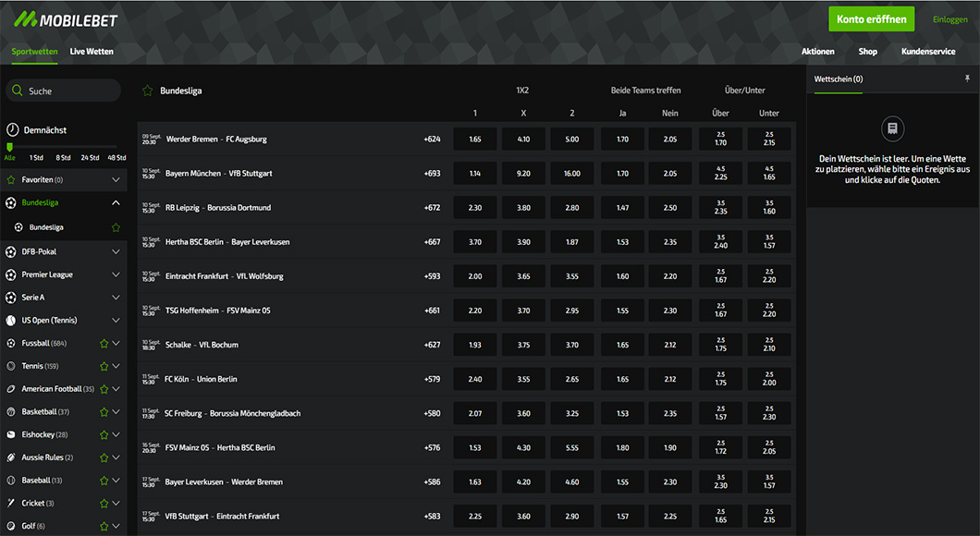Select Nein 2.20 Eintracht Frankfurt - VfL Wolfsburg

pyautogui.click(x=670, y=276)
